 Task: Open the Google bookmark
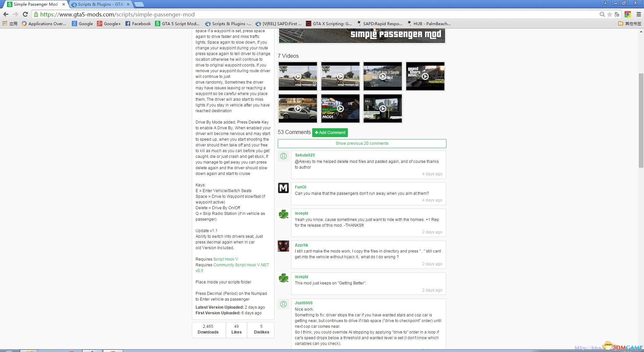click(x=83, y=24)
